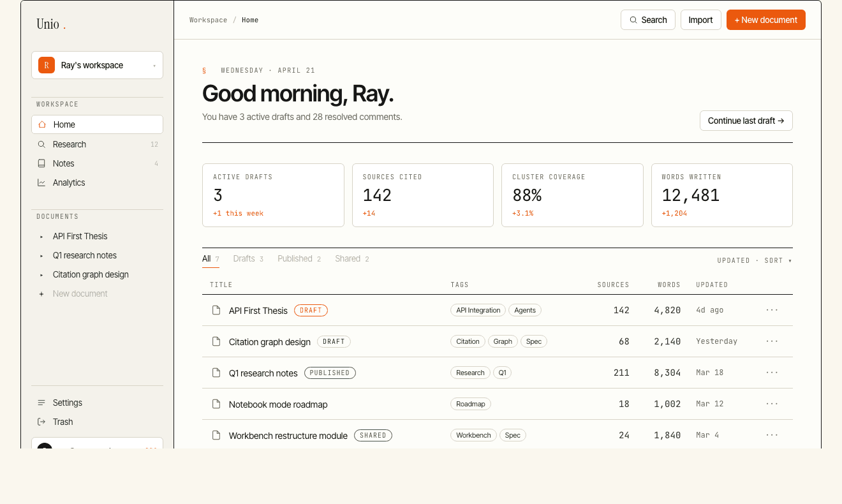Select the All tab
This screenshot has height=504, width=842.
coord(211,259)
